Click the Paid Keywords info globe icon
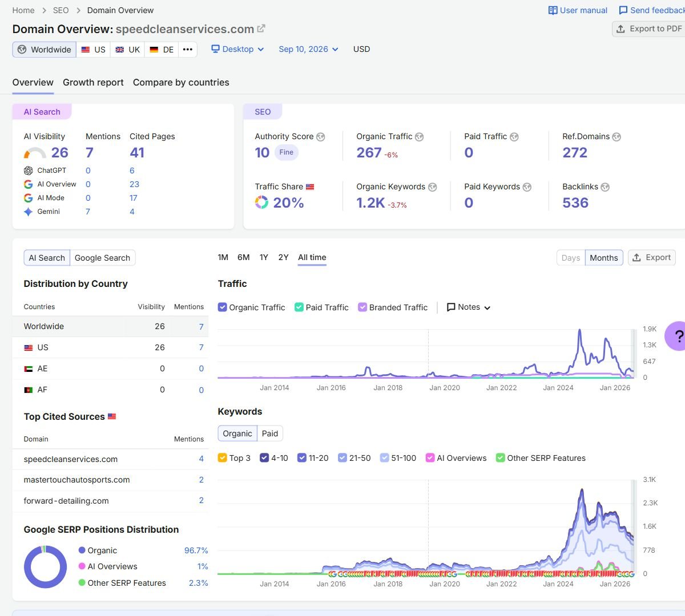Viewport: 685px width, 616px height. tap(527, 187)
